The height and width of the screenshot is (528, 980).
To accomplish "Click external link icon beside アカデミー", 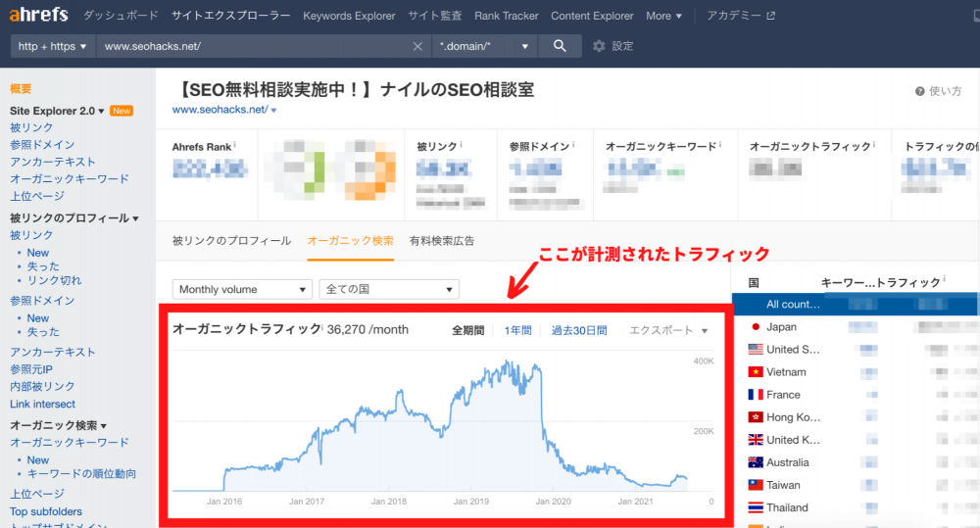I will (x=770, y=16).
